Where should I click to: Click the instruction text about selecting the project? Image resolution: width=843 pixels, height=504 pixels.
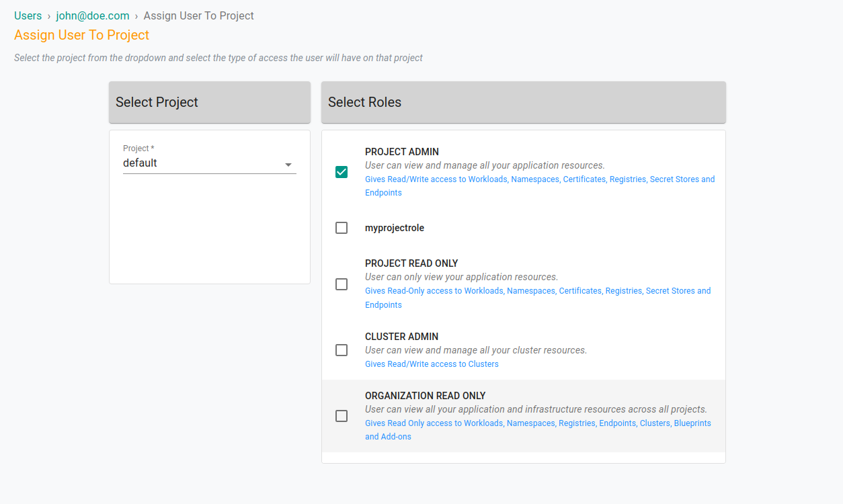[218, 58]
